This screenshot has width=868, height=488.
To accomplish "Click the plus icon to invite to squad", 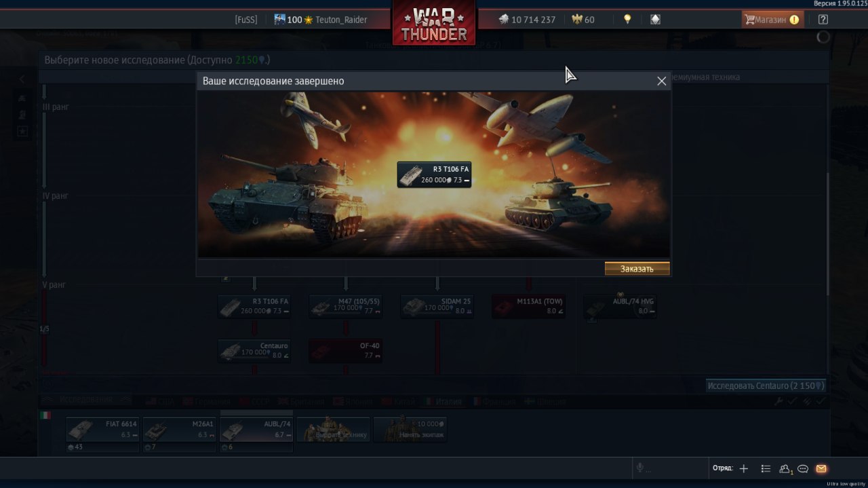I will click(744, 468).
